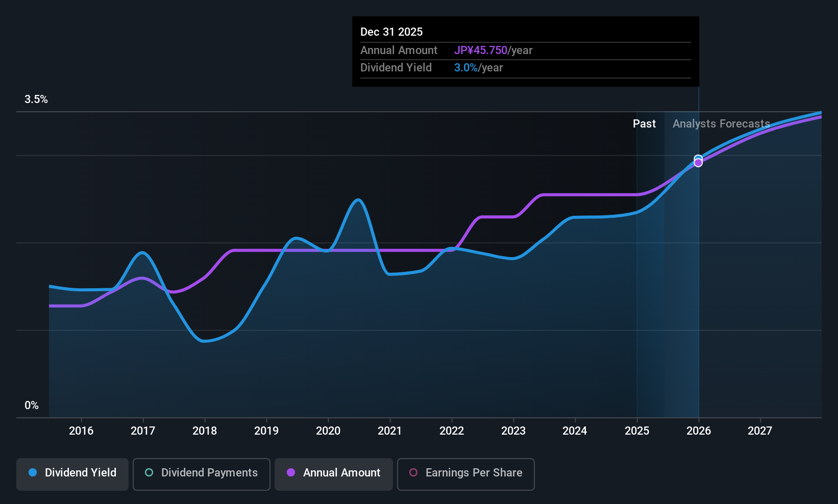Click the Past region label
This screenshot has width=838, height=504.
pyautogui.click(x=644, y=123)
